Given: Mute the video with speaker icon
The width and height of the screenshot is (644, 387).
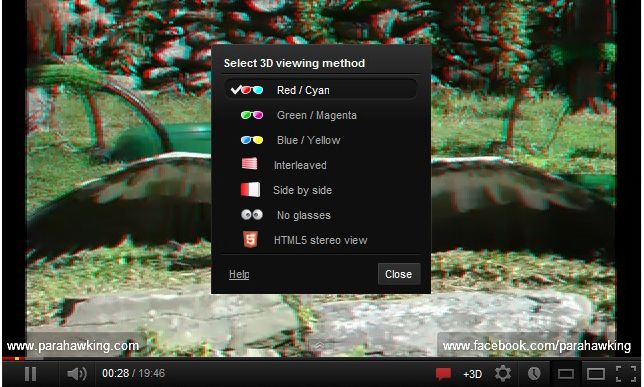Looking at the screenshot, I should click(77, 374).
